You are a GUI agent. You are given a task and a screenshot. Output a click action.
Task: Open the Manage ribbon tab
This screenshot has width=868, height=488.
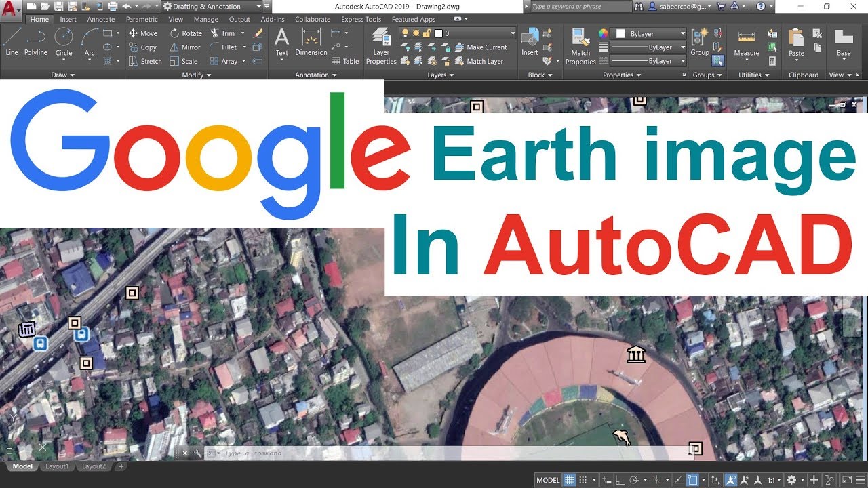[206, 19]
